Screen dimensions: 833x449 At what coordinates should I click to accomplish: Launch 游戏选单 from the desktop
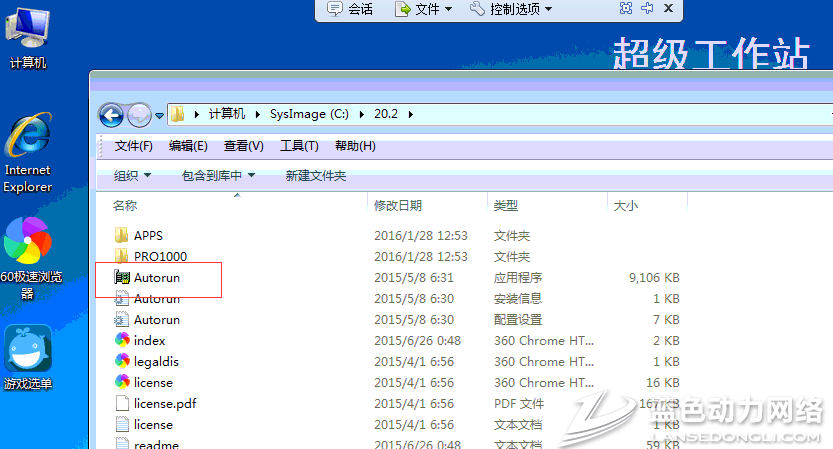[28, 357]
